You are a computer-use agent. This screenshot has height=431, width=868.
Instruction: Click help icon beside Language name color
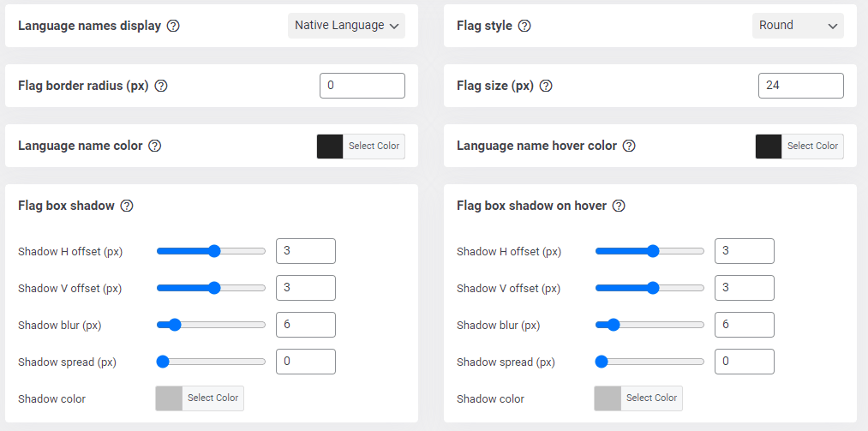155,146
